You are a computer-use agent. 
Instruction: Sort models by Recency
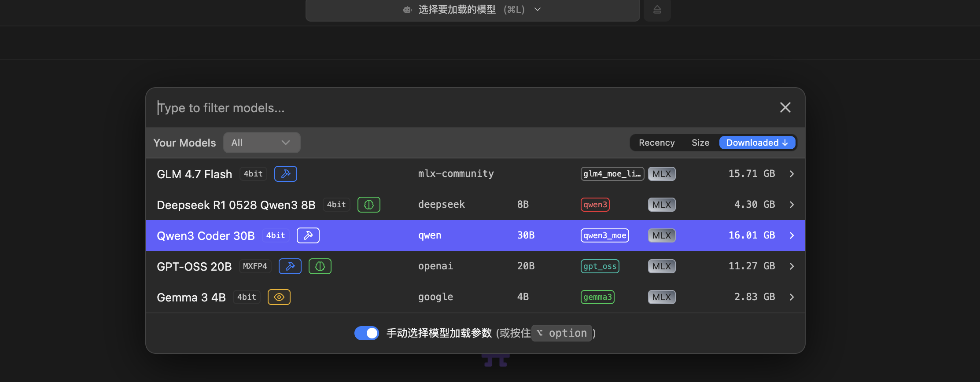pos(656,143)
